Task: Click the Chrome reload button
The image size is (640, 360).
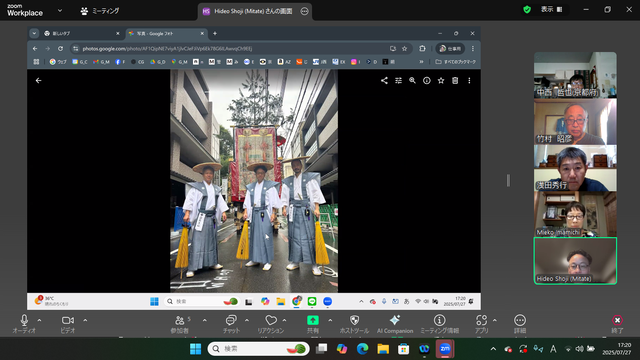Action: (60, 49)
